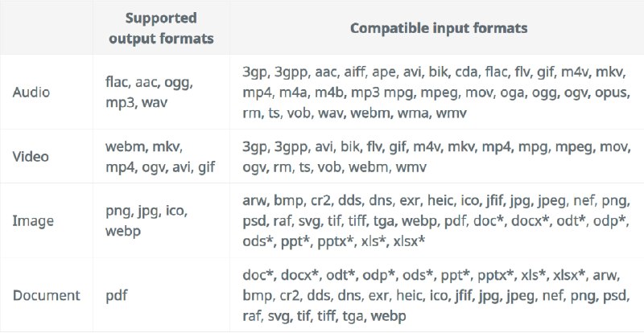
Task: Select the Video row label
Action: (x=31, y=157)
